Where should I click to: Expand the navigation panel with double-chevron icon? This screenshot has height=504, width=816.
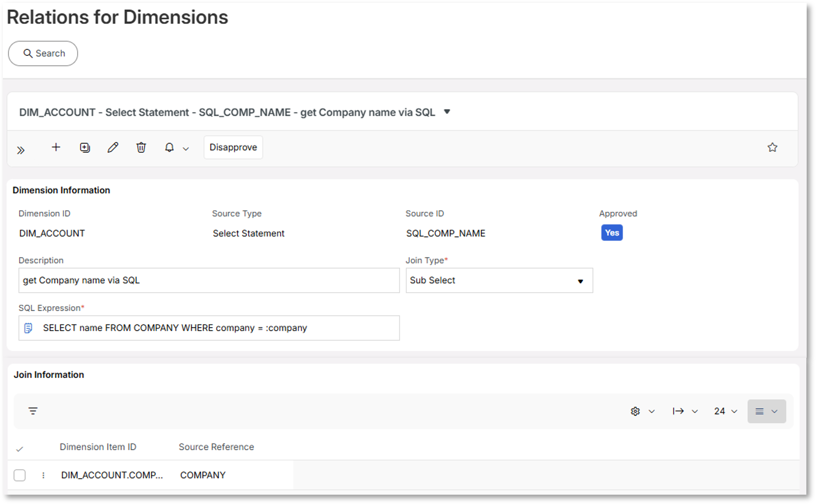pos(21,150)
